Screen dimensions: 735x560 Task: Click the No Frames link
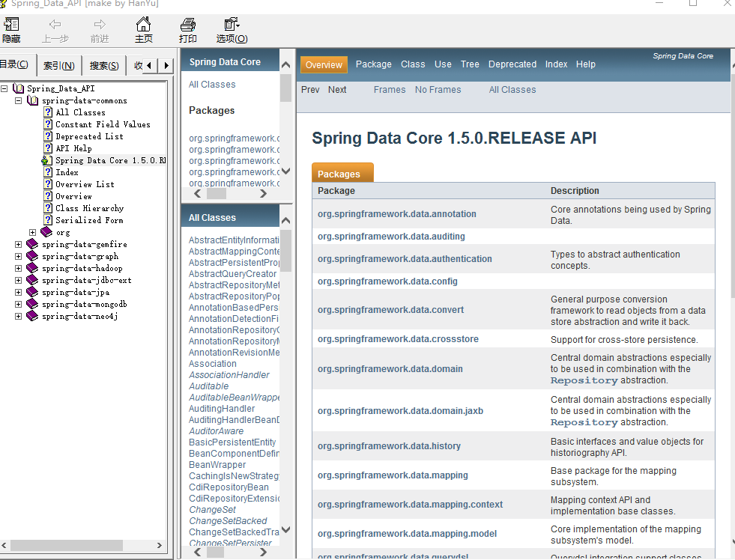tap(438, 90)
